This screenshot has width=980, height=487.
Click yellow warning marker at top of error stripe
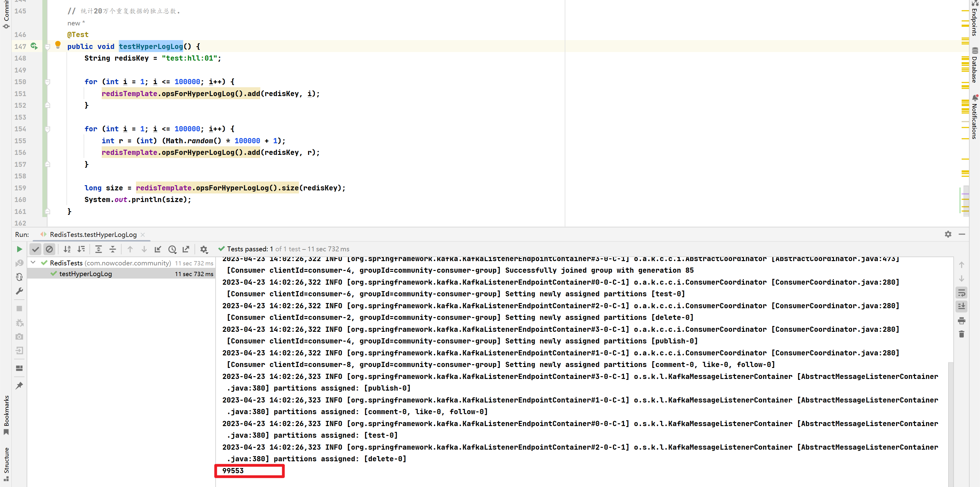click(x=965, y=11)
